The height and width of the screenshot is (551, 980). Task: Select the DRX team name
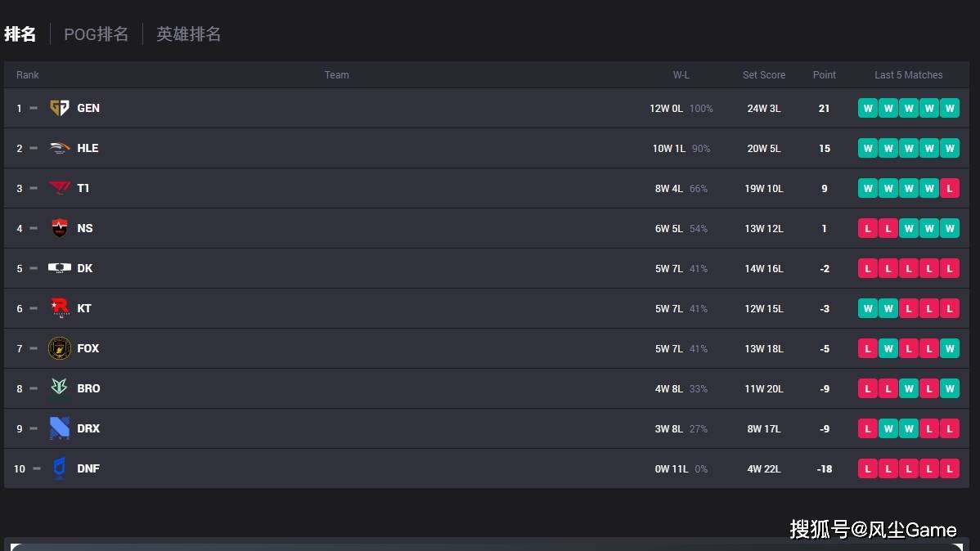(x=88, y=428)
